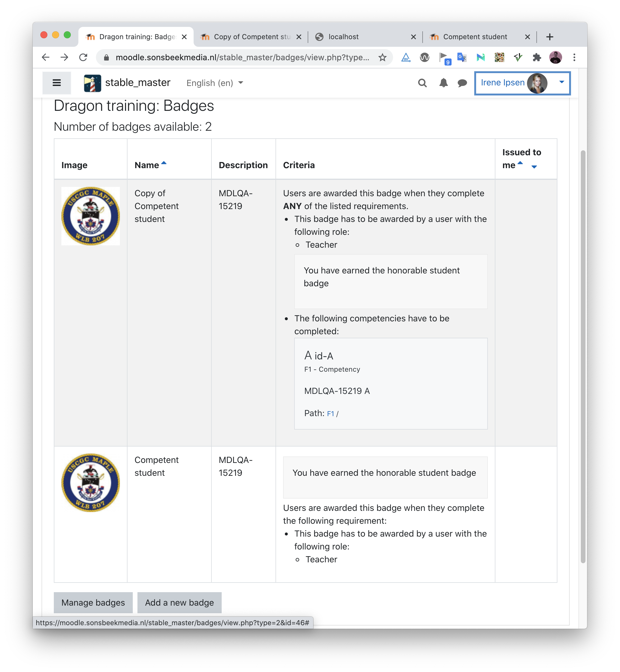Viewport: 620px width, 672px height.
Task: Click the Manage badges button
Action: [x=93, y=603]
